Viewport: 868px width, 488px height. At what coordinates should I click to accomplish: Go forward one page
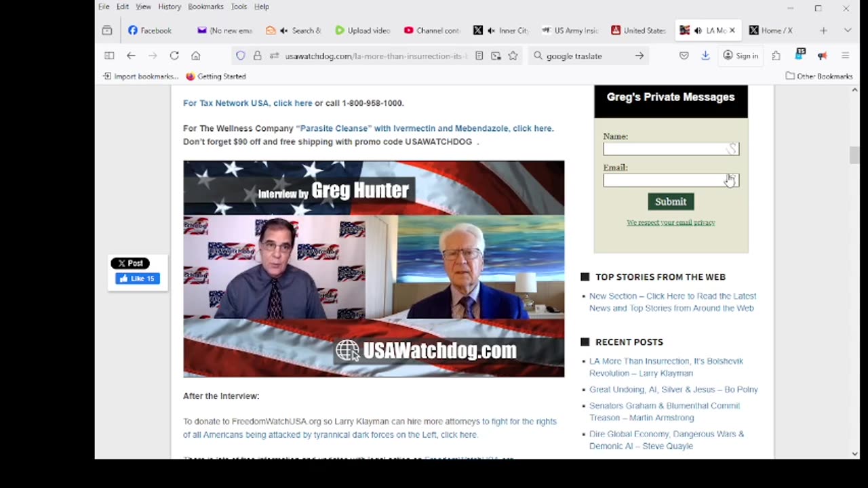tap(153, 56)
